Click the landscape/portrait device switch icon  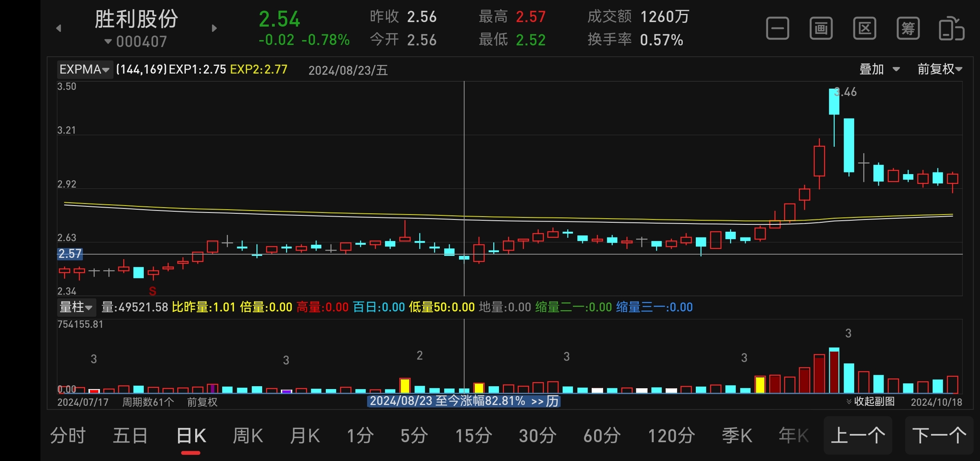click(951, 29)
